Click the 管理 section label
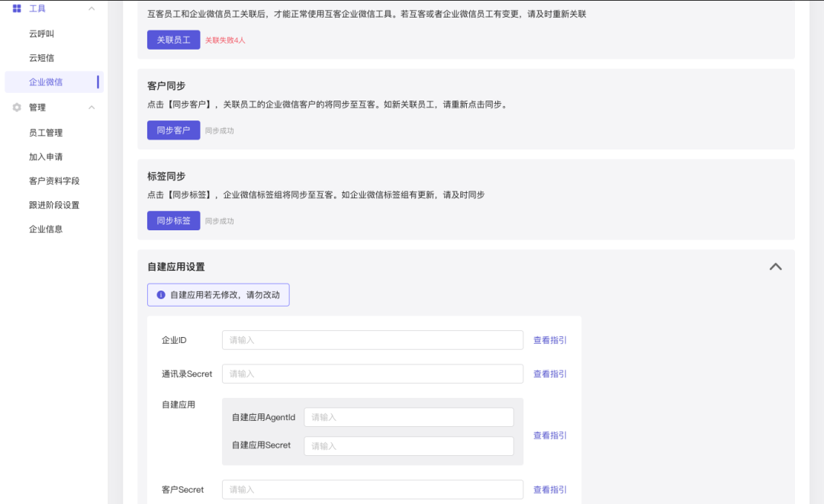This screenshot has height=504, width=824. click(37, 107)
